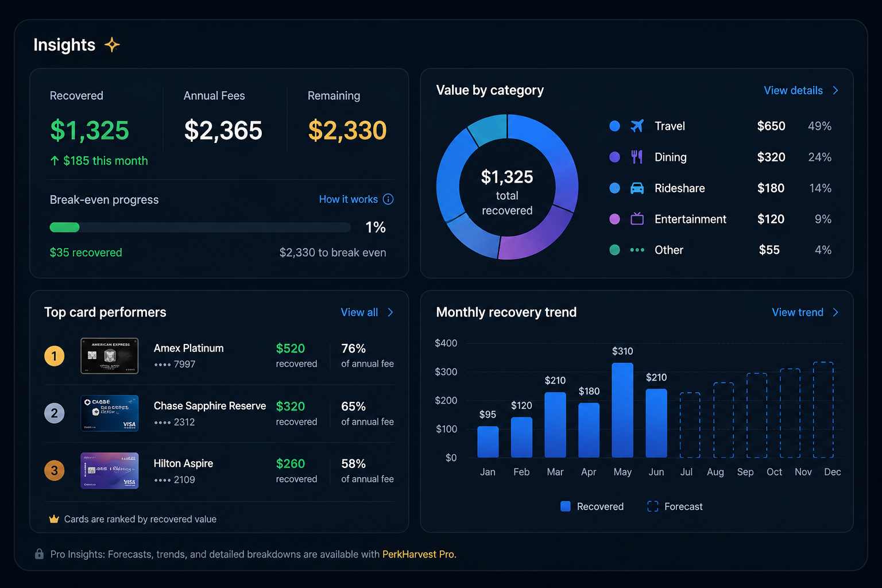Click the lock icon beside Pro Insights
882x588 pixels.
[39, 554]
